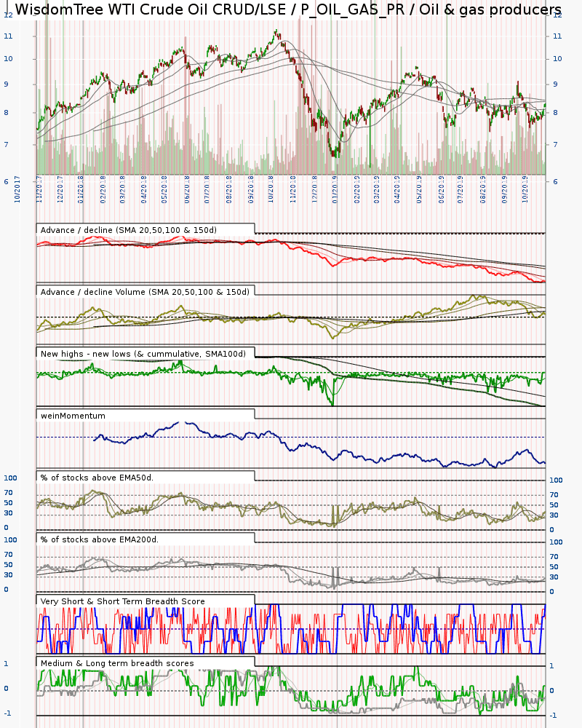Click the right price axis value 8
The image size is (582, 728).
click(555, 112)
